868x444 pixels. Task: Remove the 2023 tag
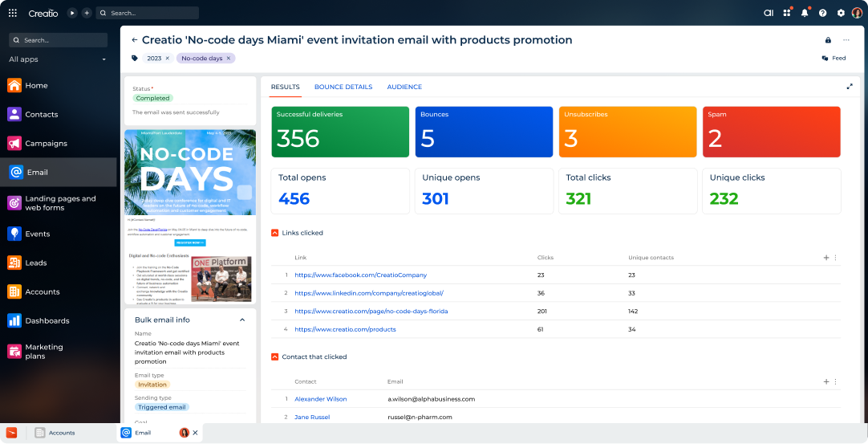point(169,59)
